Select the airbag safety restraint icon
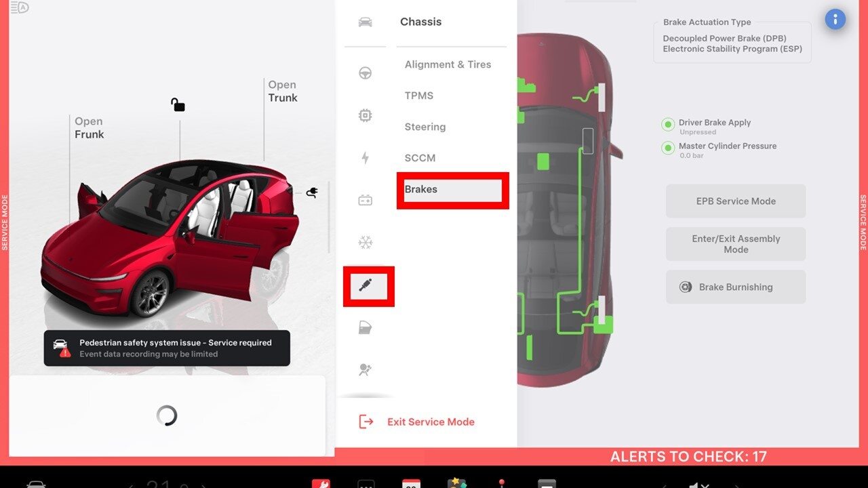The image size is (868, 488). [x=365, y=370]
